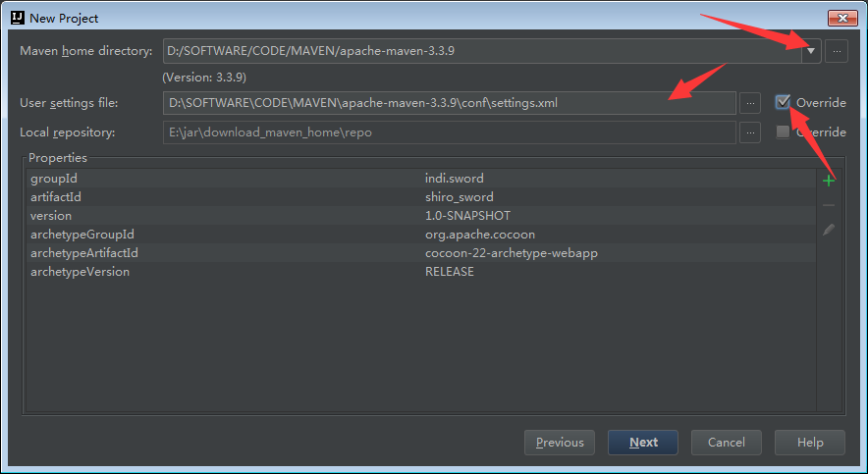Image resolution: width=868 pixels, height=474 pixels.
Task: Enable Override for local repository
Action: coord(783,132)
